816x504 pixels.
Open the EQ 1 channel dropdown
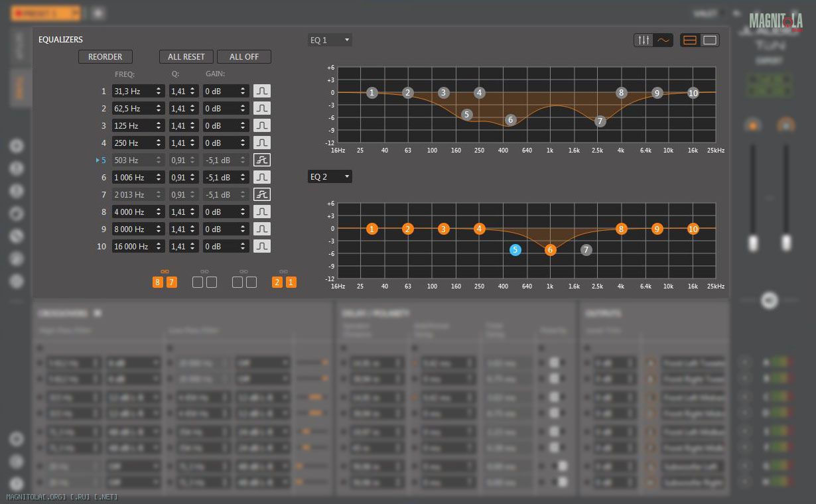click(330, 40)
